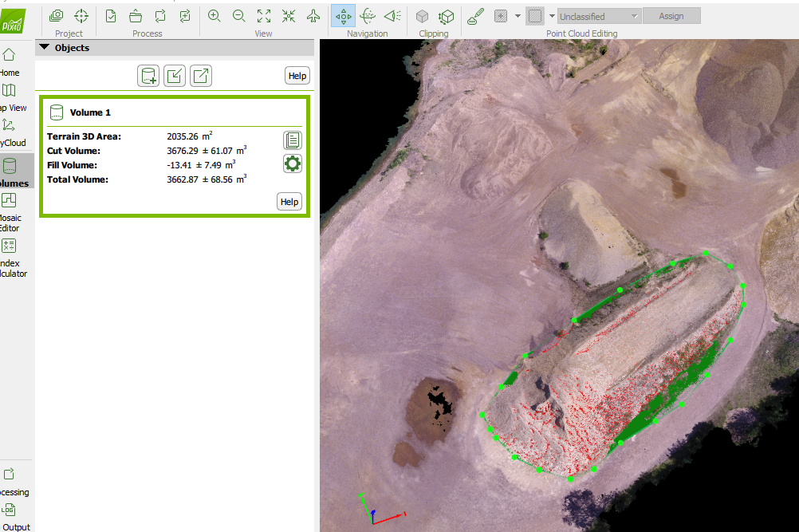Screen dimensions: 799x532
Task: Click the Assign button
Action: pyautogui.click(x=672, y=15)
